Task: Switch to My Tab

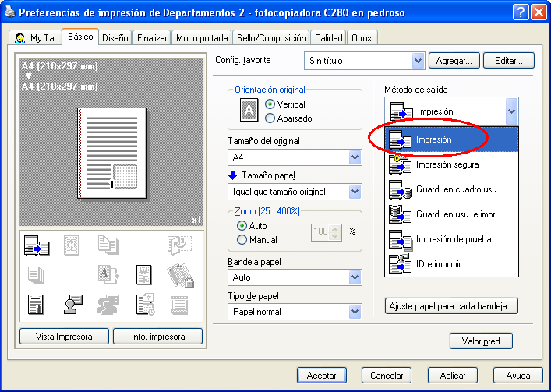Action: (36, 38)
